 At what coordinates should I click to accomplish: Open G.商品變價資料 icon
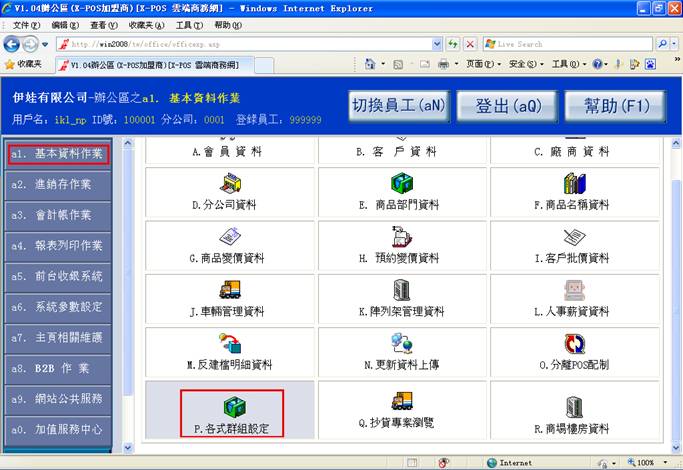click(231, 237)
